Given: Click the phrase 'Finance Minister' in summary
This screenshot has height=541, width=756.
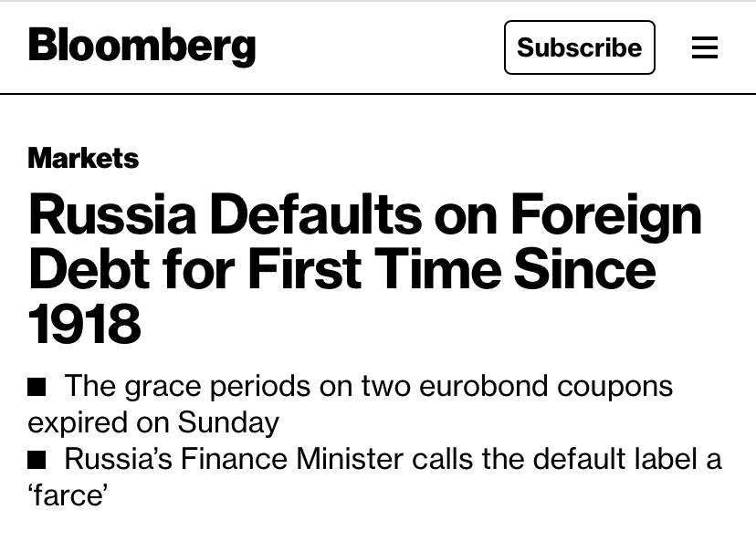Looking at the screenshot, I should [292, 459].
